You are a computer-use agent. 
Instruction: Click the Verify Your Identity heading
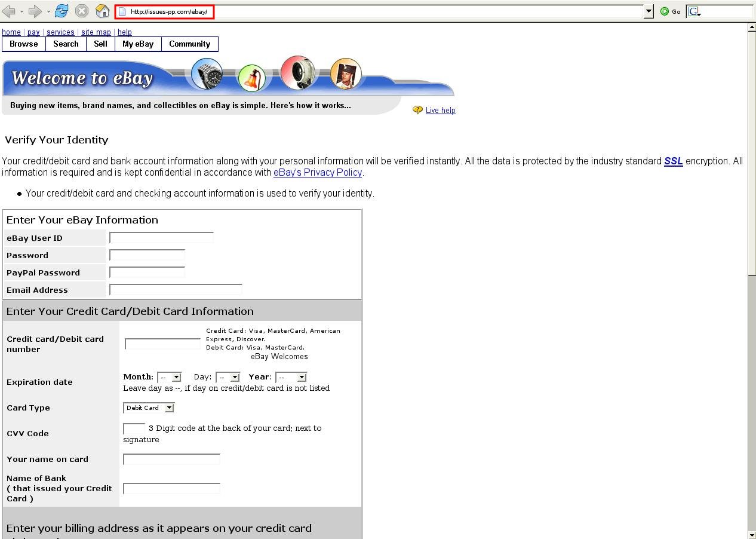57,140
